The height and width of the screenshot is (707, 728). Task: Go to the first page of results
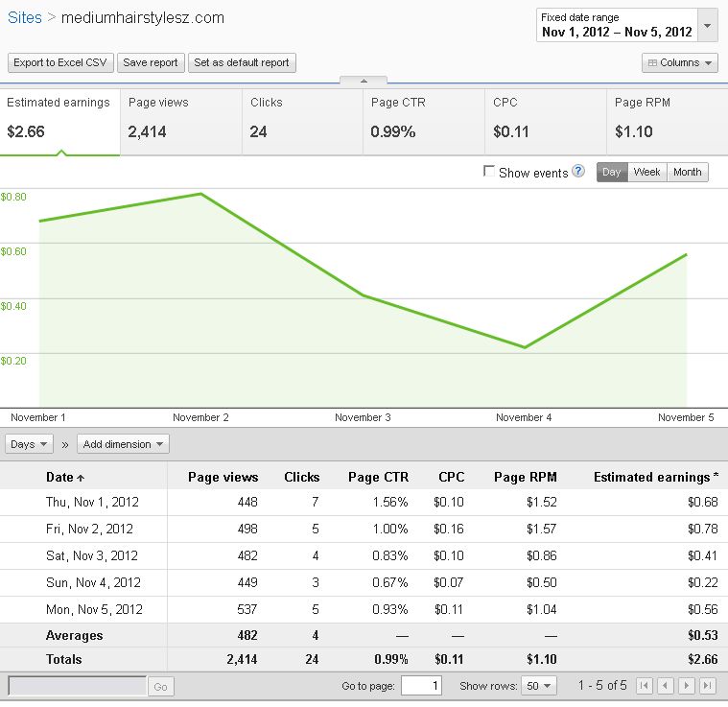click(645, 686)
